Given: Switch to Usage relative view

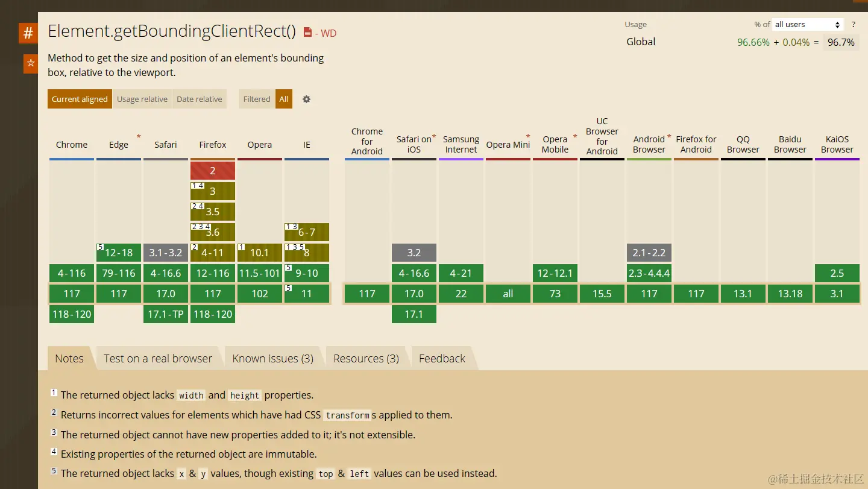Looking at the screenshot, I should [x=142, y=99].
